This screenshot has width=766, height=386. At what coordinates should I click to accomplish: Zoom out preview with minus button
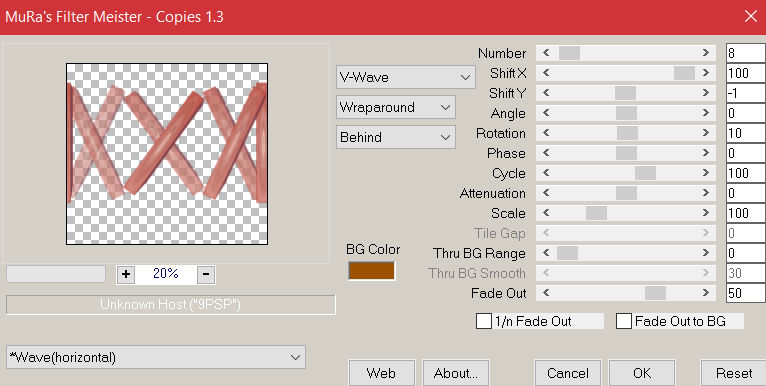pos(206,275)
